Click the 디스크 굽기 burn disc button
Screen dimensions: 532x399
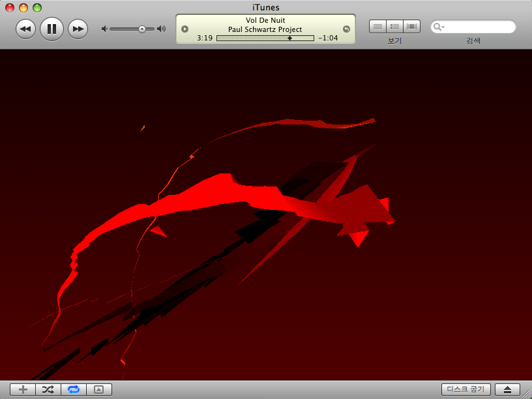[465, 389]
